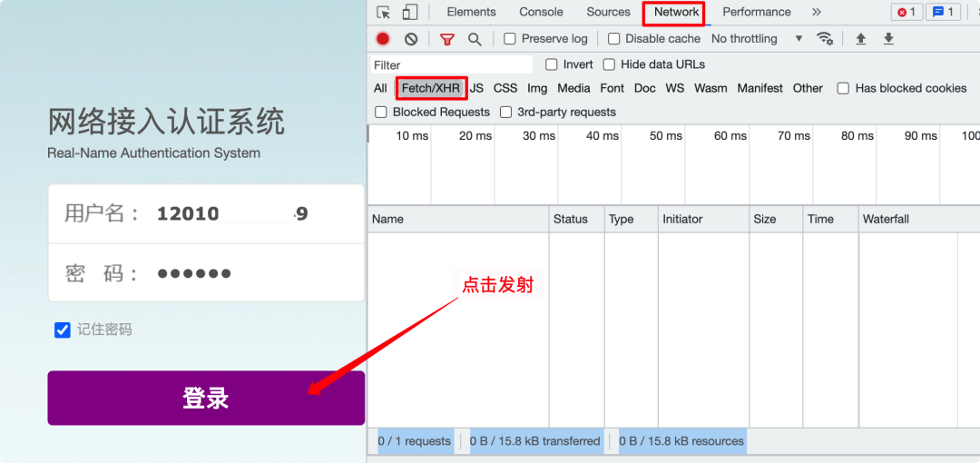Select the inspect element cursor icon
The height and width of the screenshot is (463, 980).
[x=383, y=13]
